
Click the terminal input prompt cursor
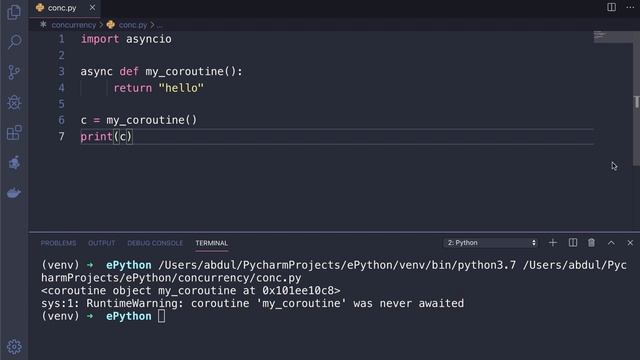(162, 316)
